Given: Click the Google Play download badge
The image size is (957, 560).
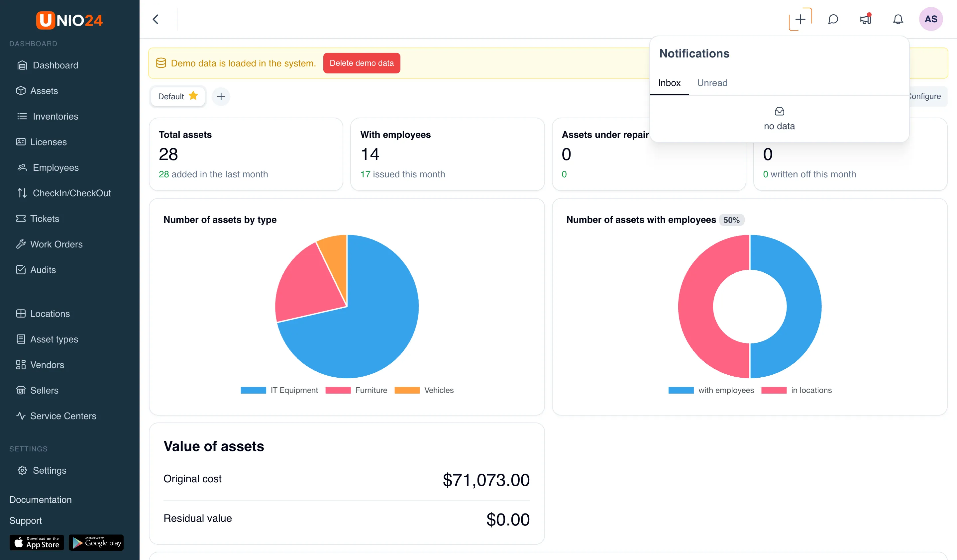Looking at the screenshot, I should [96, 542].
